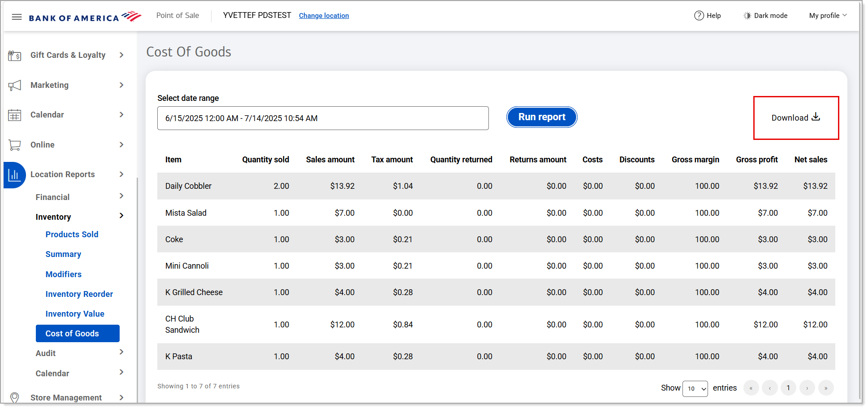
Task: Open the Modifiers report
Action: pos(64,274)
